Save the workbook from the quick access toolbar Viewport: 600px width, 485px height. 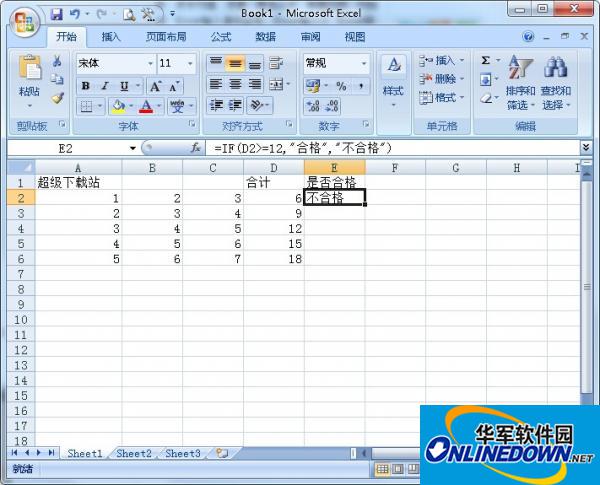coord(57,15)
